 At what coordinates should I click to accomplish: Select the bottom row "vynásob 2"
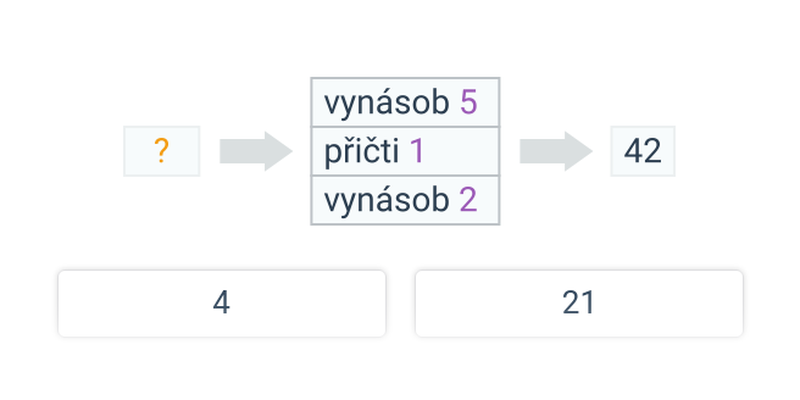[405, 200]
